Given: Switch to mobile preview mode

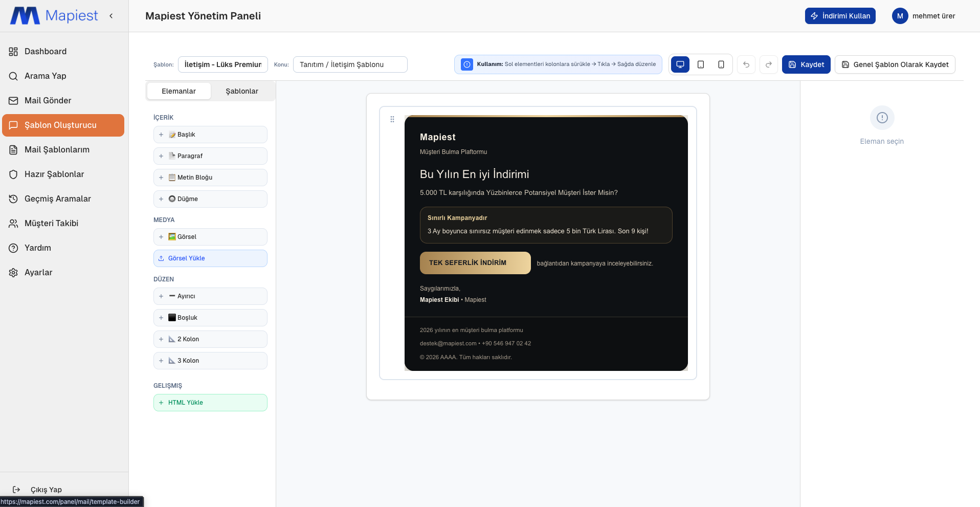Looking at the screenshot, I should click(721, 64).
